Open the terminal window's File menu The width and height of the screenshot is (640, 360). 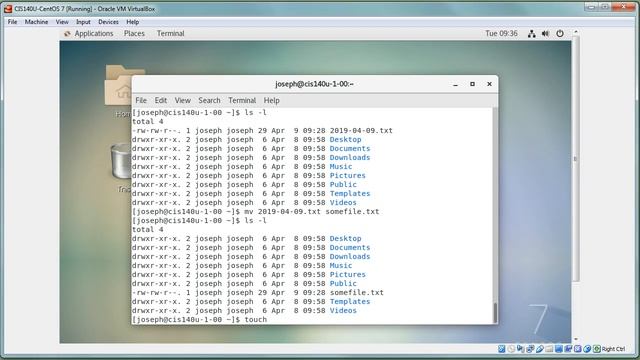141,100
